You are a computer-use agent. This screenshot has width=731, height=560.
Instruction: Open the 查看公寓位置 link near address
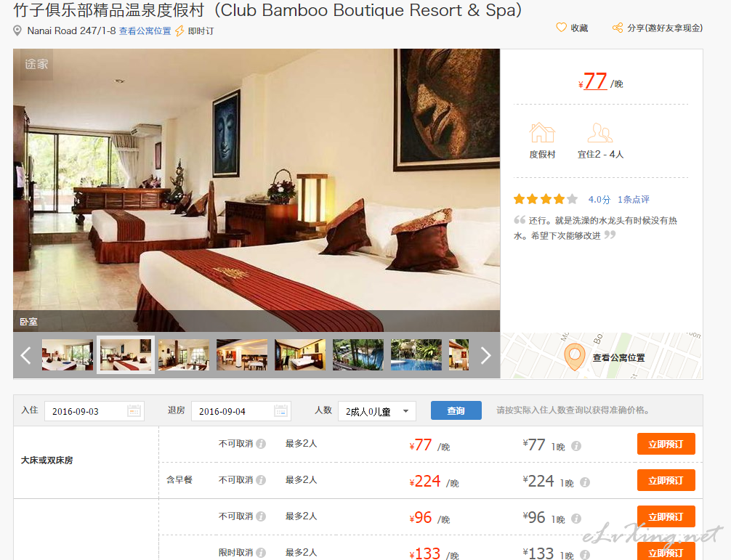pos(145,31)
